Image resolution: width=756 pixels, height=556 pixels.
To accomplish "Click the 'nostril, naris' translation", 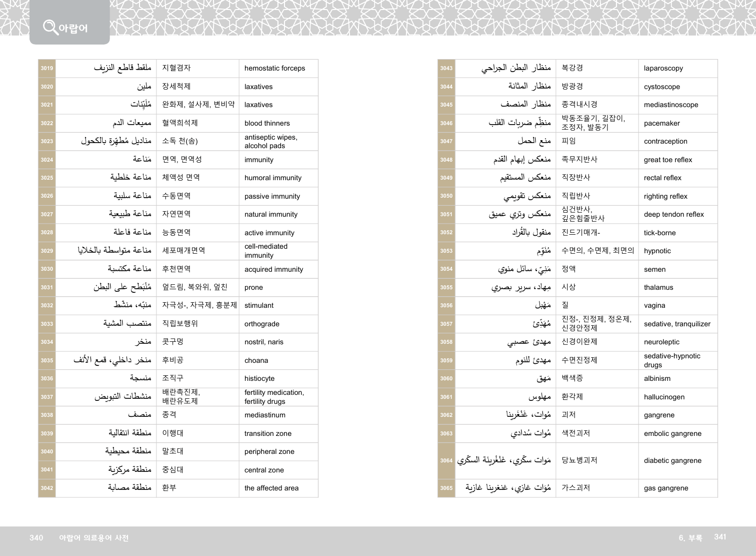I will (x=263, y=342).
